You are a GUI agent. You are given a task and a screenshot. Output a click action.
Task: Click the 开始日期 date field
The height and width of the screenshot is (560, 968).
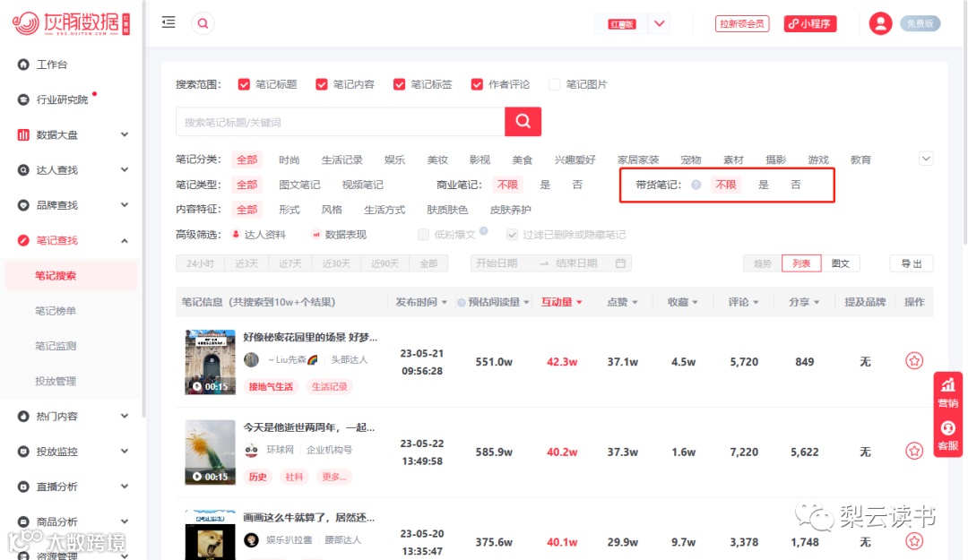click(497, 263)
